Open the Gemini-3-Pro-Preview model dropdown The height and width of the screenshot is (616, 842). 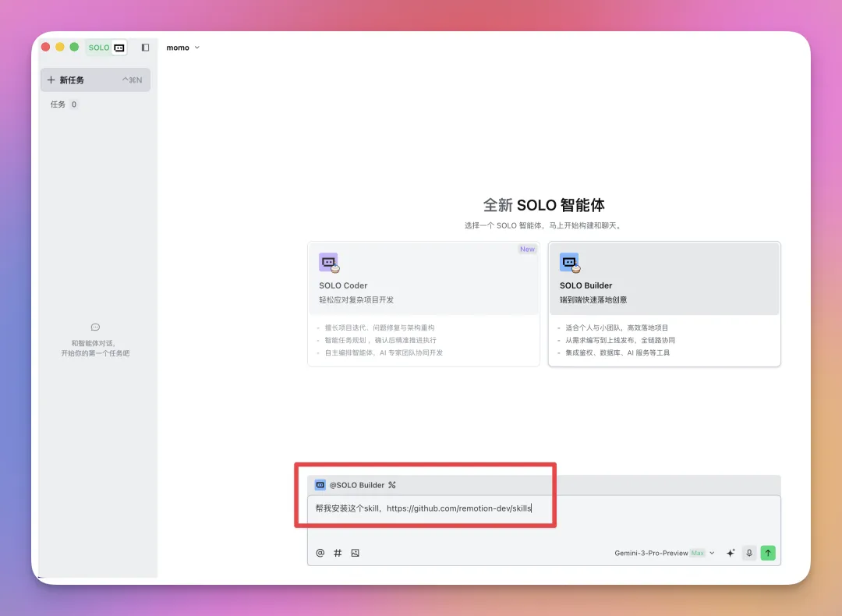(x=664, y=553)
